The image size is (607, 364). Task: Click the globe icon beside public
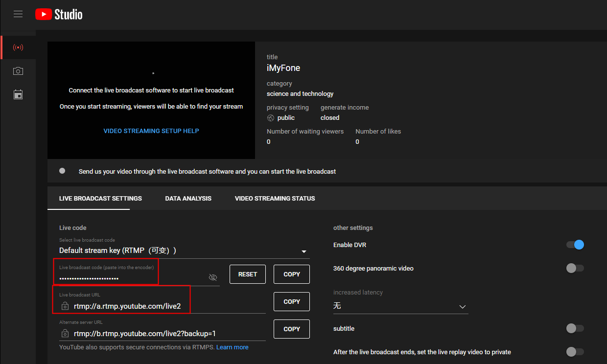click(271, 118)
